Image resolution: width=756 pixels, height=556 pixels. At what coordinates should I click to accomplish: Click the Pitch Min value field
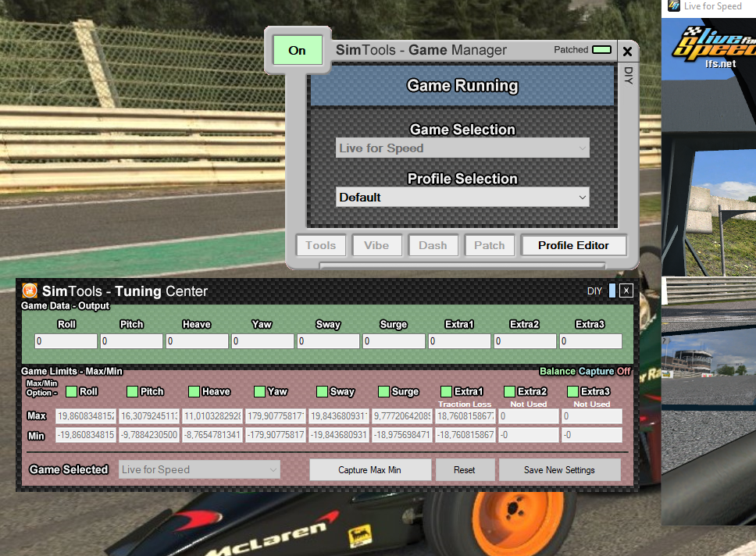[x=149, y=435]
